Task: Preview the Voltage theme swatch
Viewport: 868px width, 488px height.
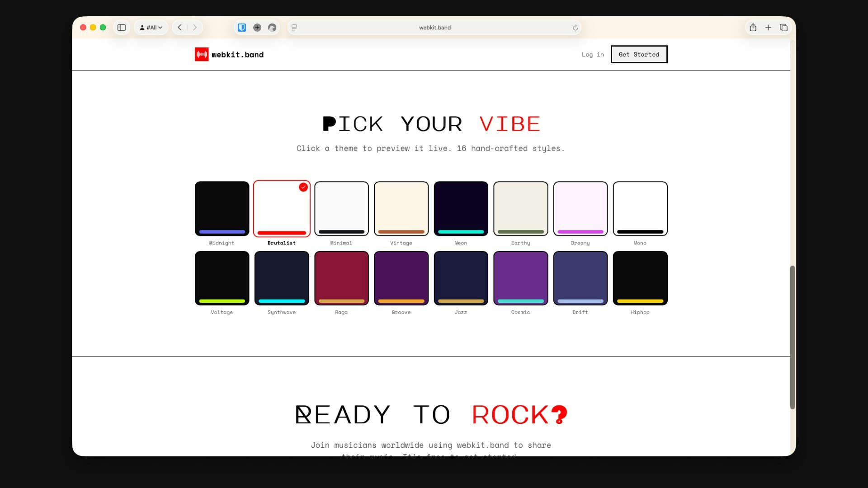Action: pos(222,278)
